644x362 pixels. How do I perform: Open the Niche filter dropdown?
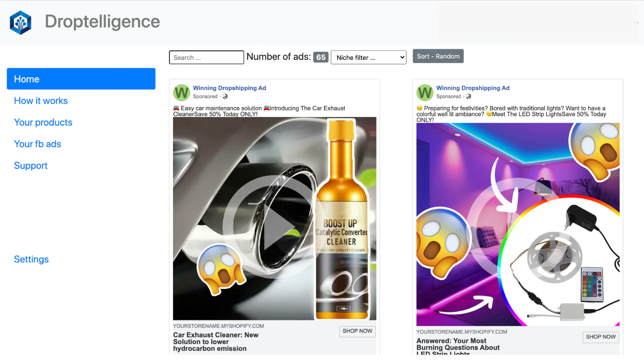(368, 58)
